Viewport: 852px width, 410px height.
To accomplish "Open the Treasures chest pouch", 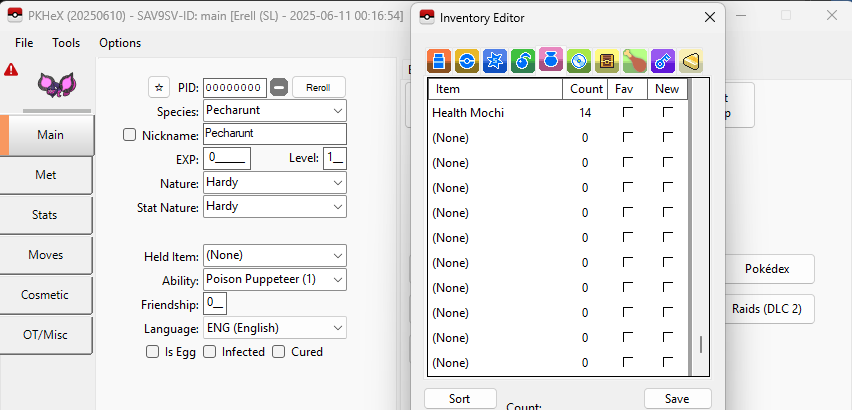I will (606, 62).
